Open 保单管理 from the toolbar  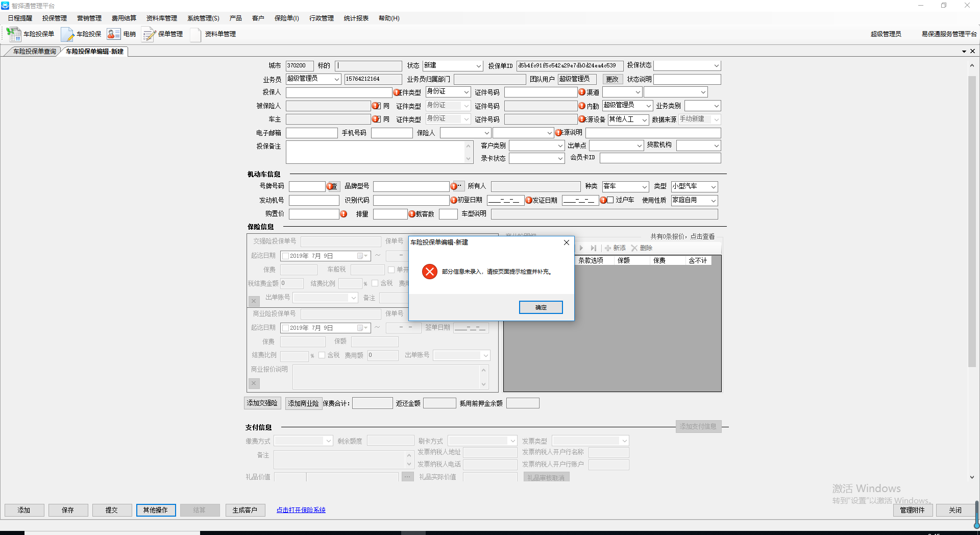click(163, 34)
